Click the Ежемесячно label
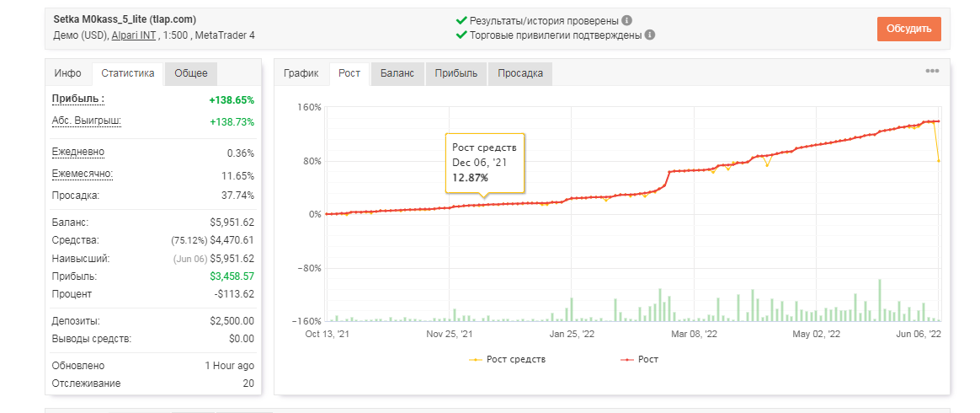Image resolution: width=980 pixels, height=413 pixels. pyautogui.click(x=83, y=174)
